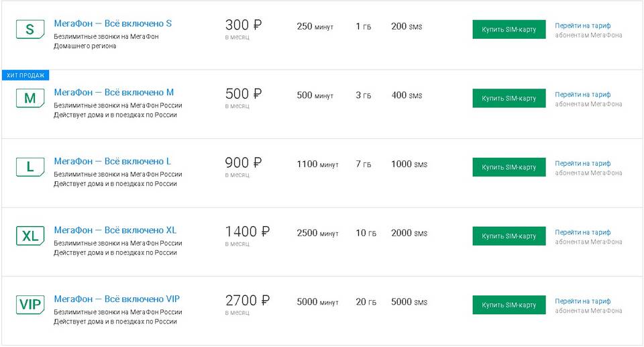Buy SIM card for the 900 ₽ plan

pyautogui.click(x=508, y=167)
